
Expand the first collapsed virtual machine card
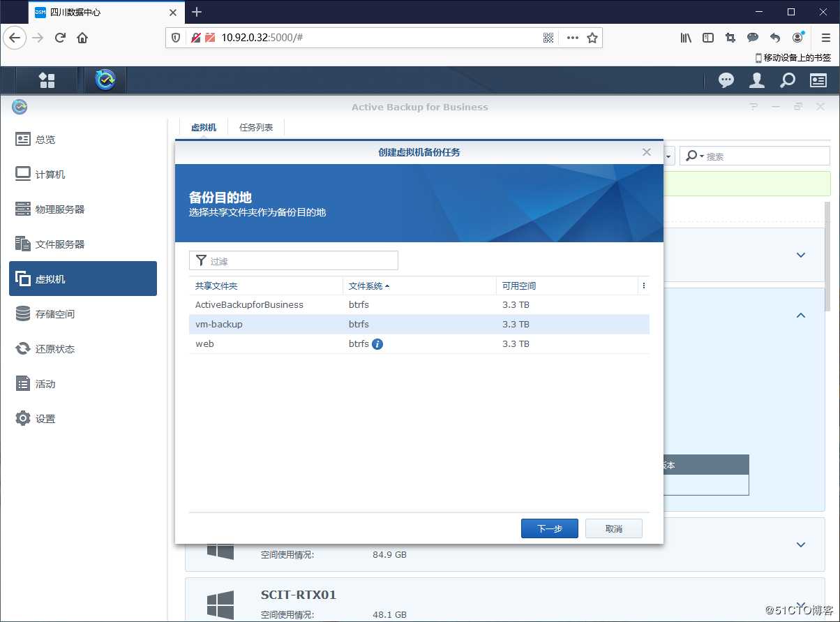[801, 255]
